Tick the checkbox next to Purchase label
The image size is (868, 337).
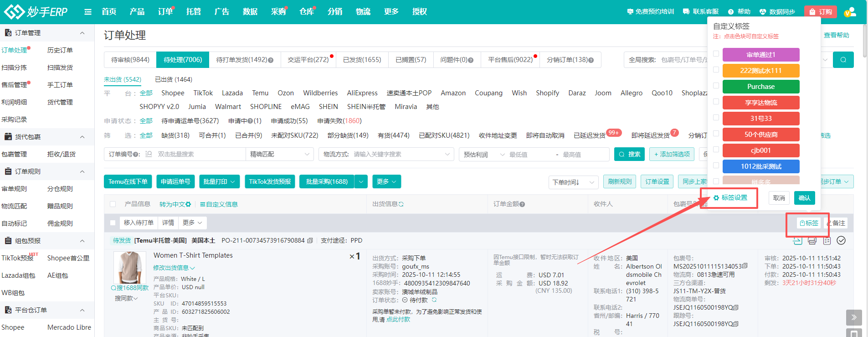tap(716, 86)
